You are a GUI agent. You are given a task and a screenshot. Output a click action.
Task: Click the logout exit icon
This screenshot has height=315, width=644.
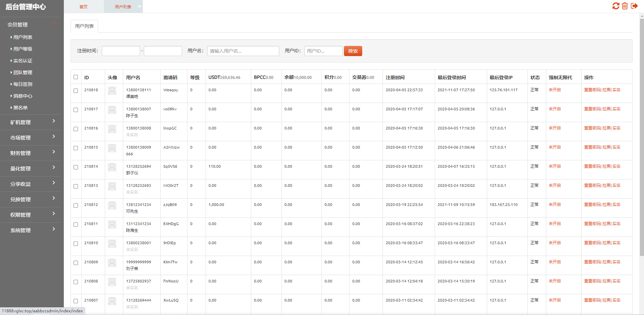[634, 6]
